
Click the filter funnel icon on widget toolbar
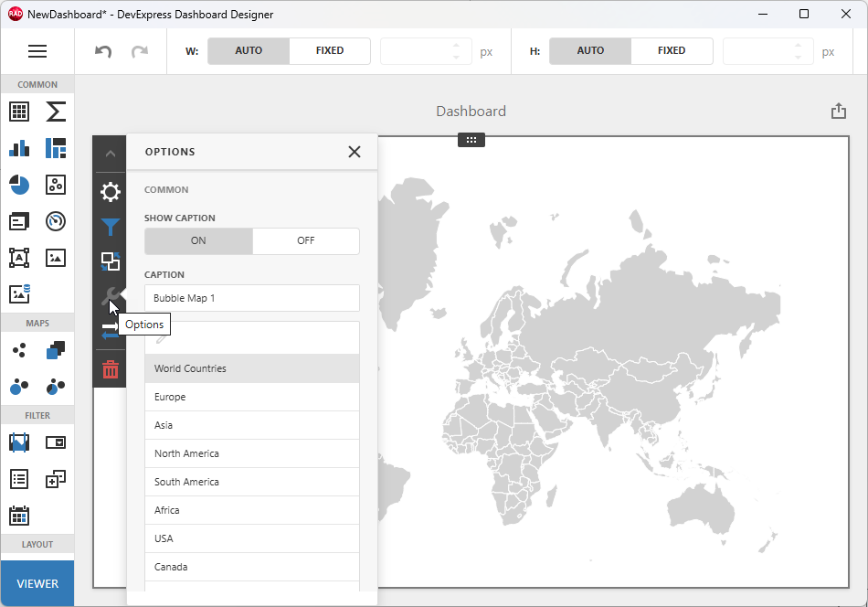tap(110, 227)
